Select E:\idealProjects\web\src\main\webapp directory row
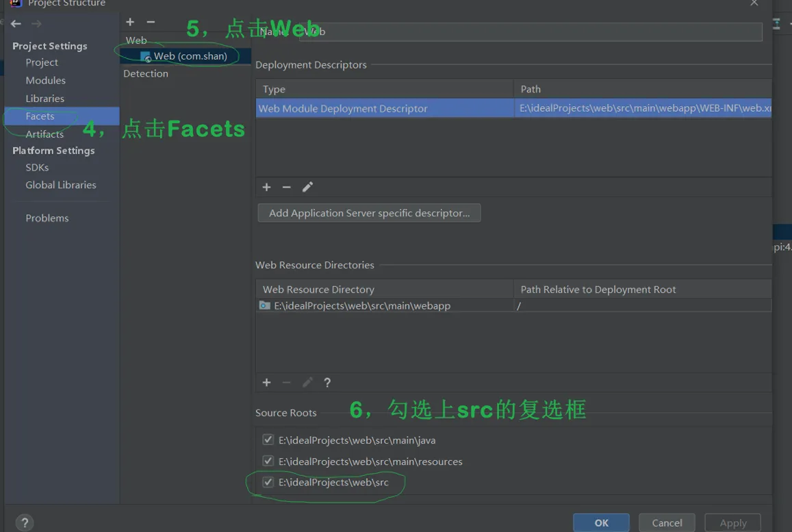This screenshot has width=792, height=532. 513,305
